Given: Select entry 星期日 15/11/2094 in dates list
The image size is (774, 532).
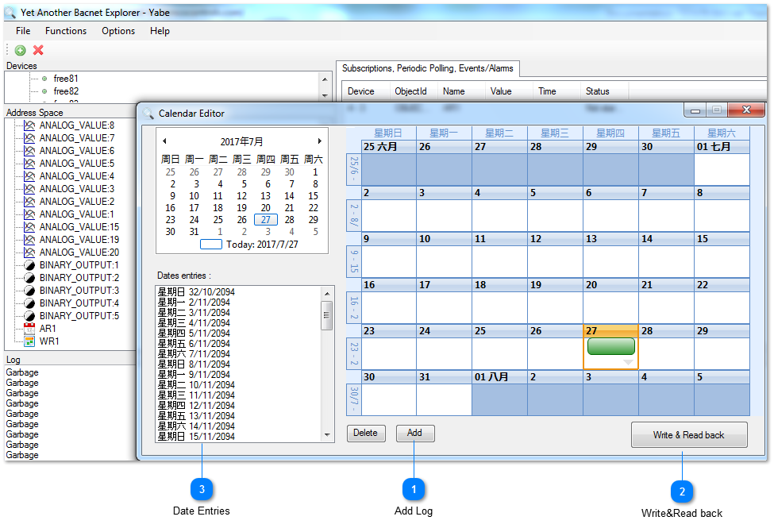Looking at the screenshot, I should (196, 437).
